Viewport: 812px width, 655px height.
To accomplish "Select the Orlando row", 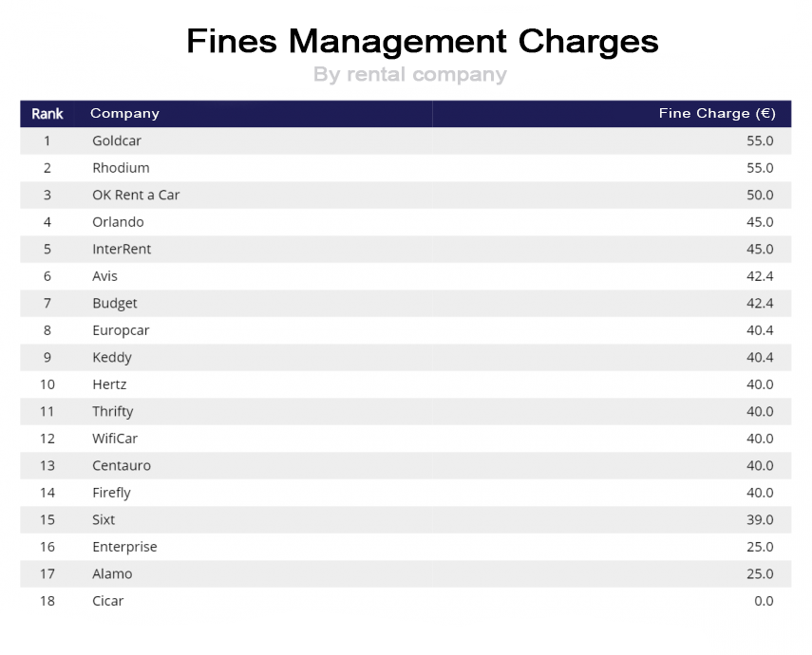I will 406,222.
